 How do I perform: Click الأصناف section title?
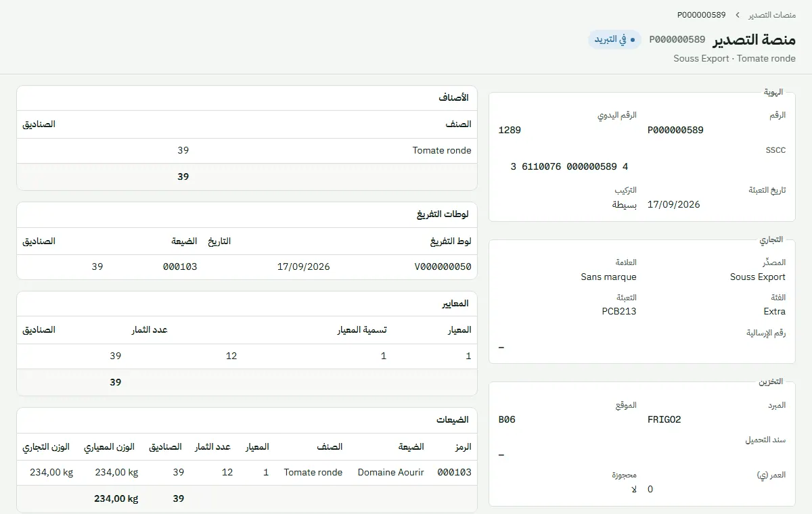pyautogui.click(x=453, y=98)
